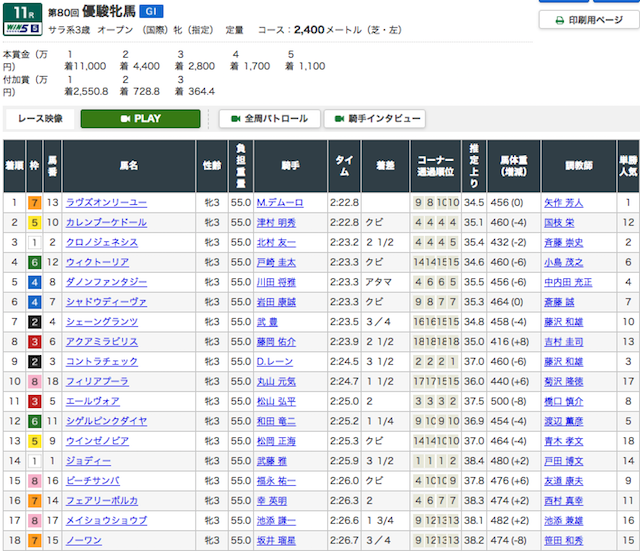Open horse シェーングランツ link
This screenshot has width=640, height=551.
pos(102,322)
